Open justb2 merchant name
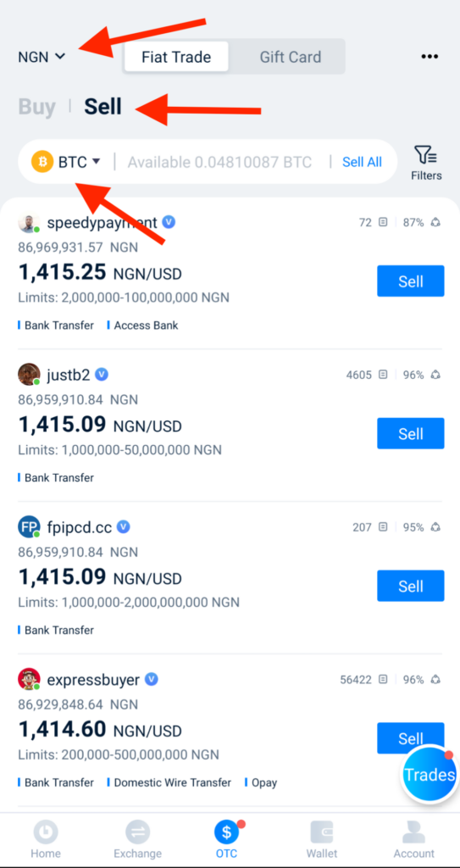This screenshot has height=868, width=460. (x=69, y=375)
